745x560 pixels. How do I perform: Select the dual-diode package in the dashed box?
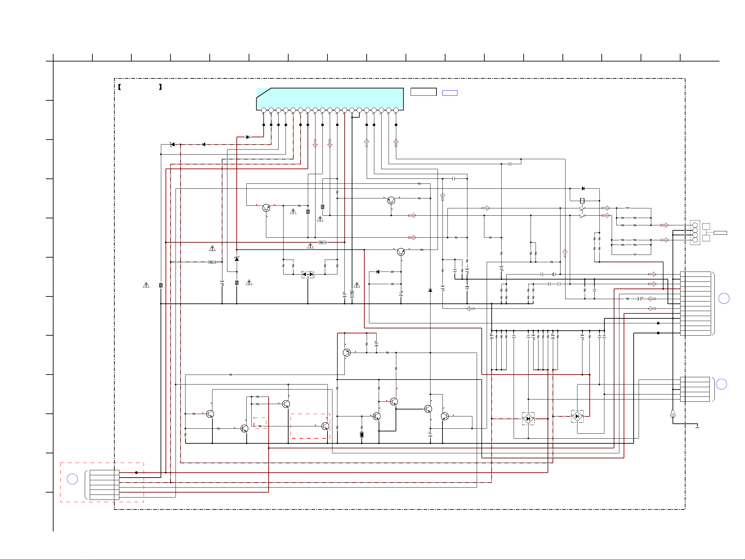click(308, 275)
